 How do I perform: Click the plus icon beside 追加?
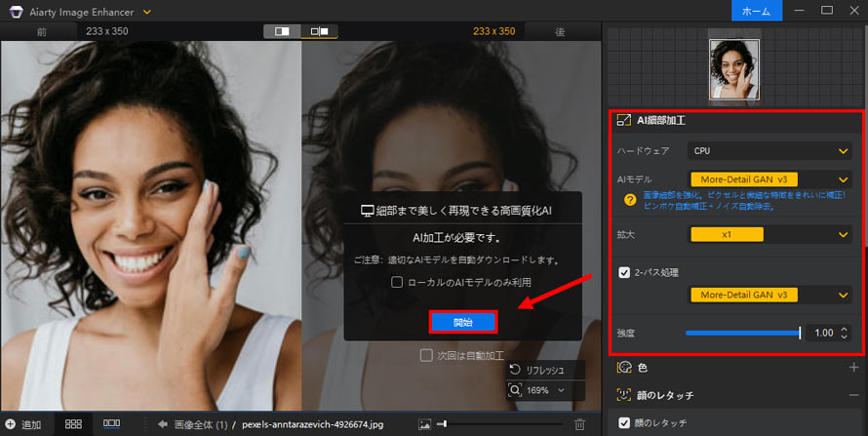10,424
